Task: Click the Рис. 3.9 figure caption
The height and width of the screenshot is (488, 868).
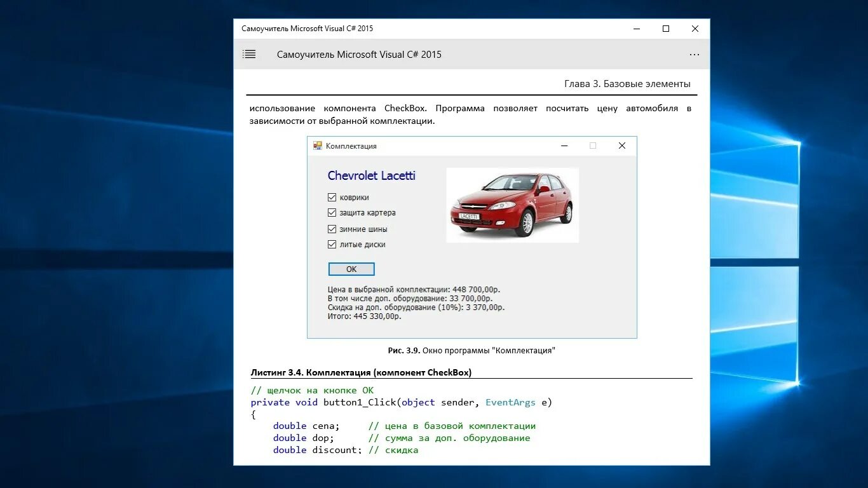Action: coord(471,351)
